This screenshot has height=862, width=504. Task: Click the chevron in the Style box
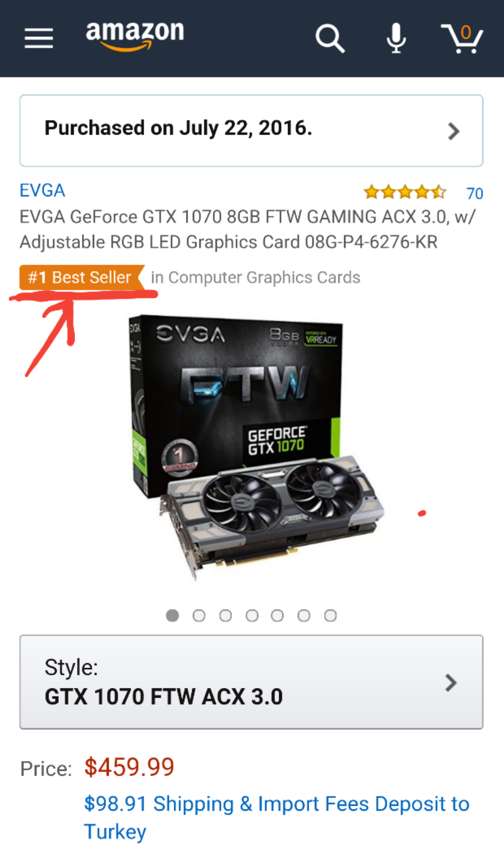(451, 683)
